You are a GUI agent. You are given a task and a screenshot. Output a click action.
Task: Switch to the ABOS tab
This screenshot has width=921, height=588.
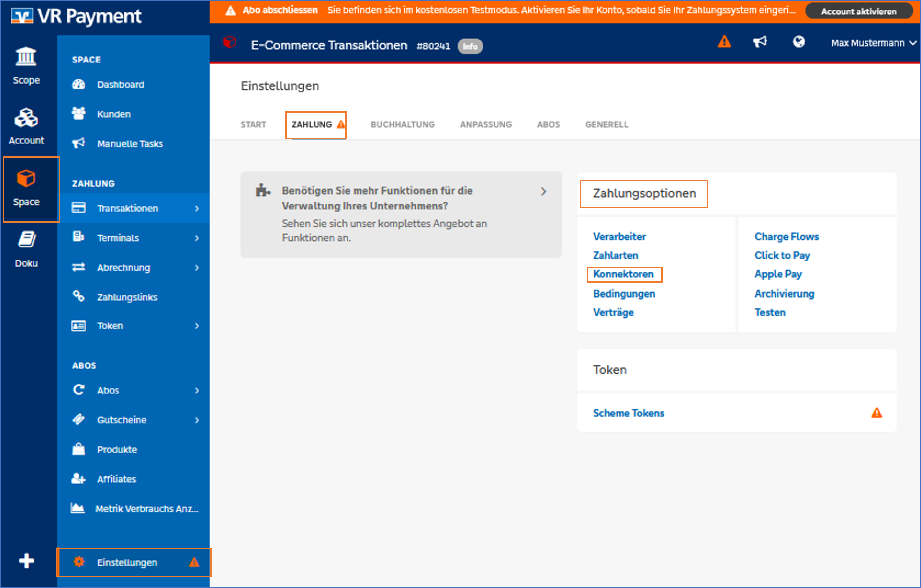(548, 124)
